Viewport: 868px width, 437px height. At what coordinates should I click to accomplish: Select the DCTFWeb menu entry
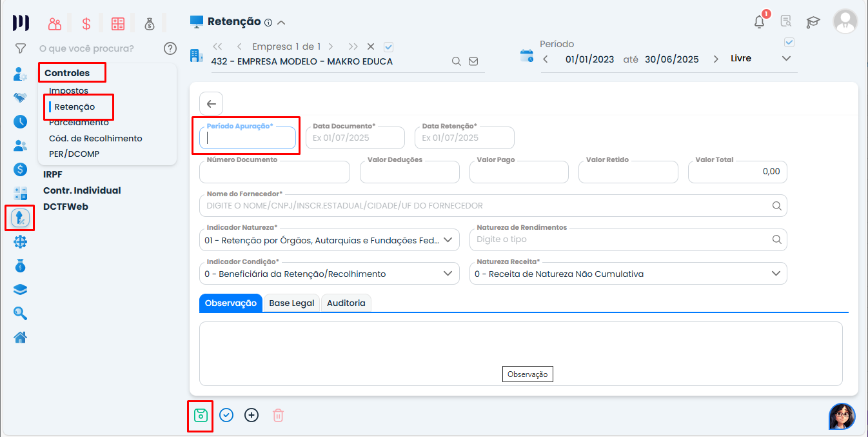(66, 207)
